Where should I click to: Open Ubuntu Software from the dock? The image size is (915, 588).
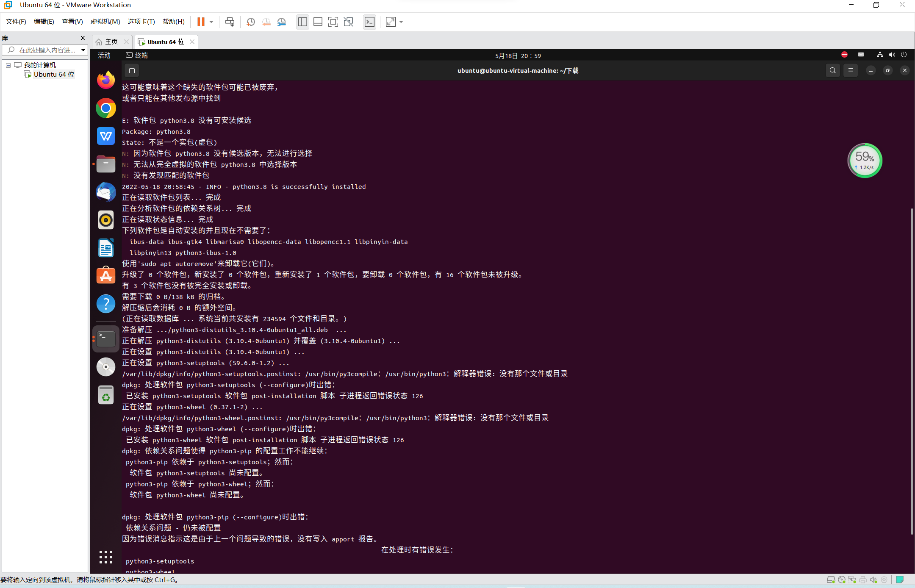pyautogui.click(x=106, y=276)
